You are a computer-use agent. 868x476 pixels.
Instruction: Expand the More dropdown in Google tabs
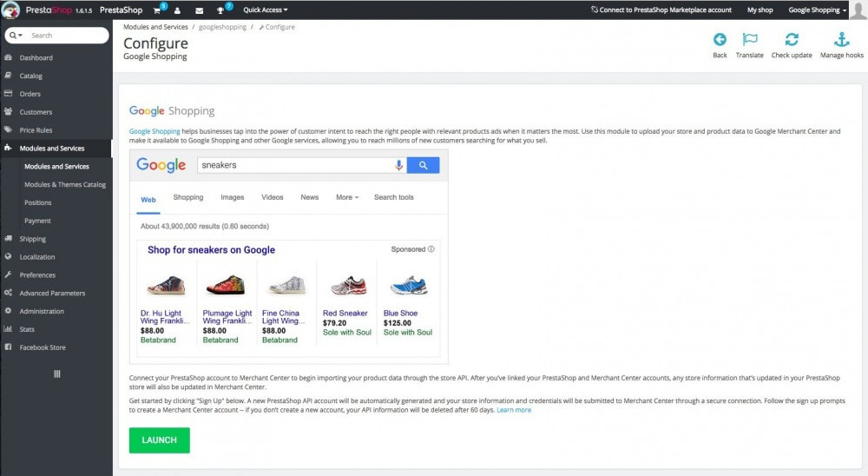(x=347, y=197)
